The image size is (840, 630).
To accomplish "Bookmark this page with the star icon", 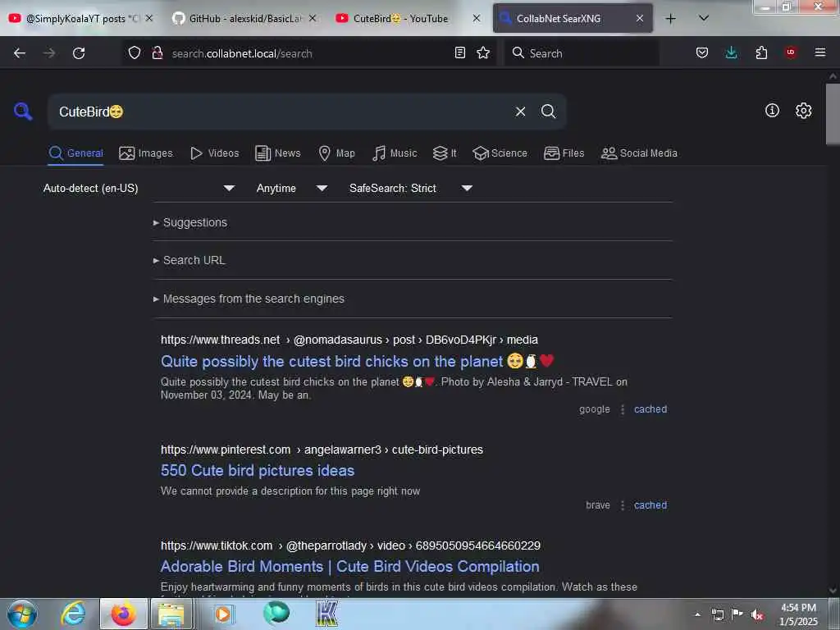I will 483,52.
